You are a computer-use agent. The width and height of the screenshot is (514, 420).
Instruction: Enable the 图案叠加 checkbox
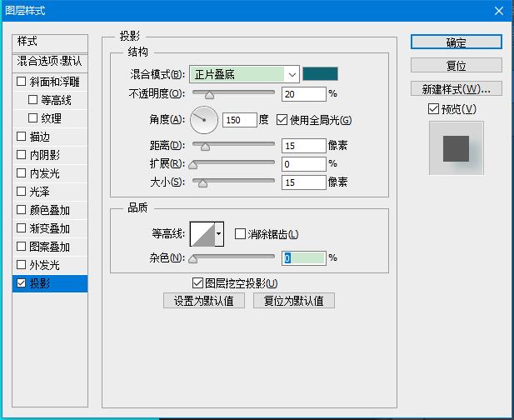pos(22,246)
